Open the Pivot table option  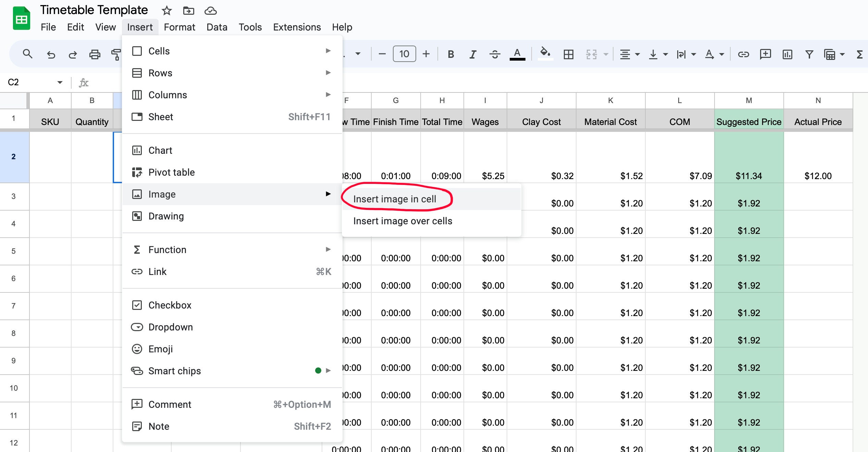click(x=171, y=172)
